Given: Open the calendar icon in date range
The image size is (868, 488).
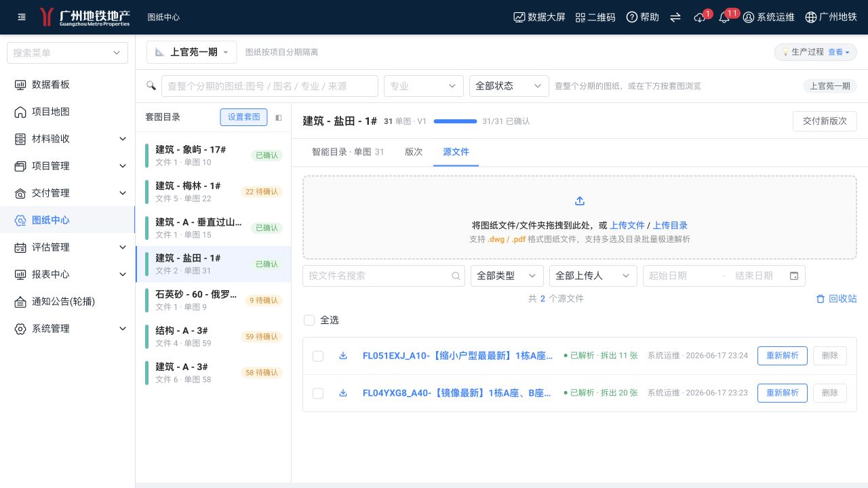Looking at the screenshot, I should point(794,276).
